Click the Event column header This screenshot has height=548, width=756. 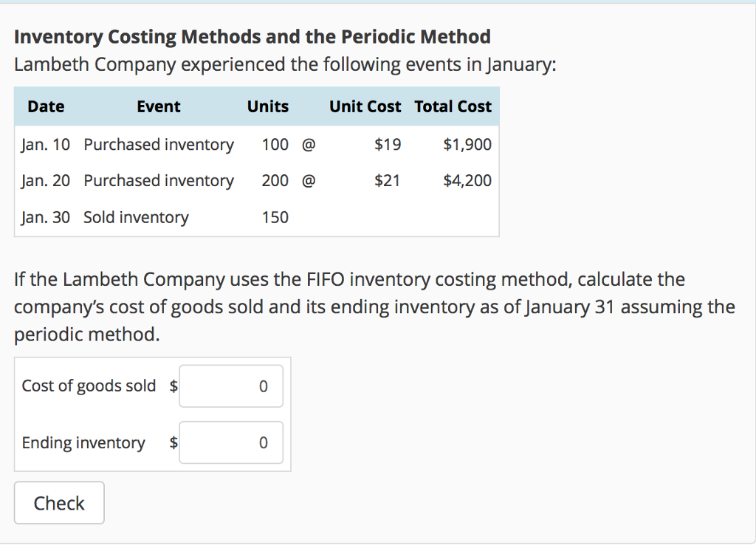158,106
